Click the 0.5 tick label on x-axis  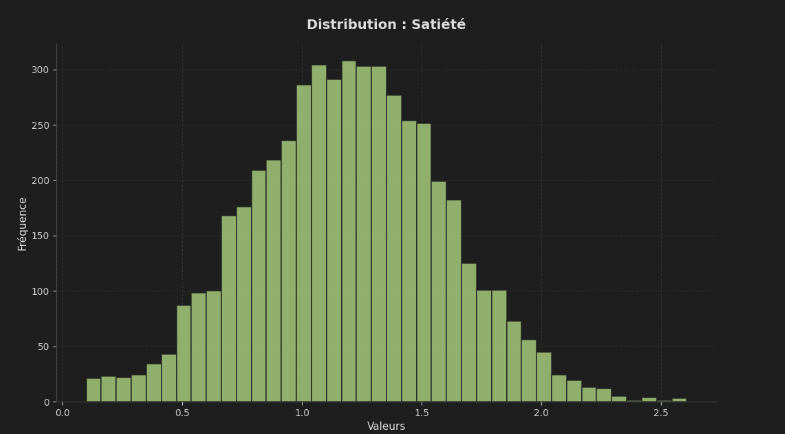click(x=182, y=413)
